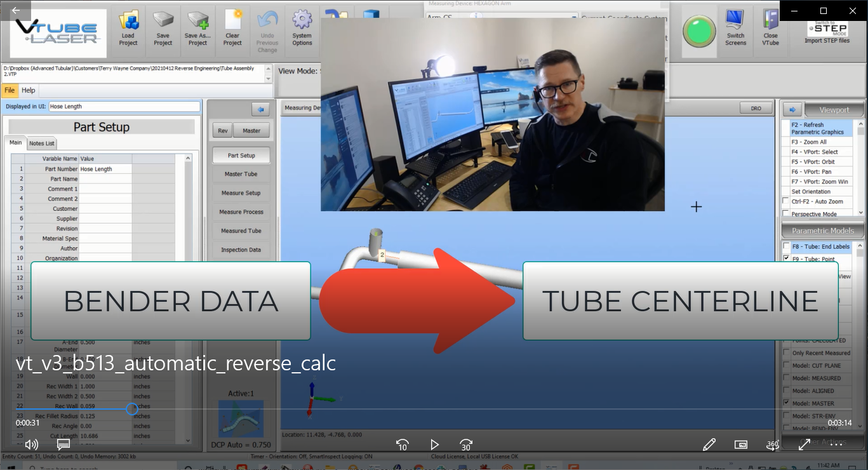Image resolution: width=868 pixels, height=470 pixels.
Task: Click the Save Project toolbar icon
Action: click(x=163, y=27)
